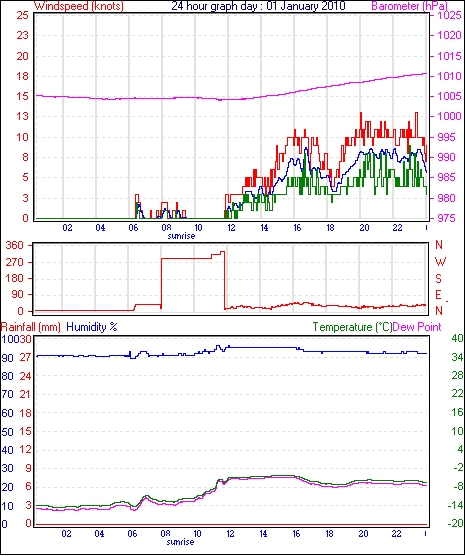Click the Barometer (hPa) axis title

click(x=409, y=6)
